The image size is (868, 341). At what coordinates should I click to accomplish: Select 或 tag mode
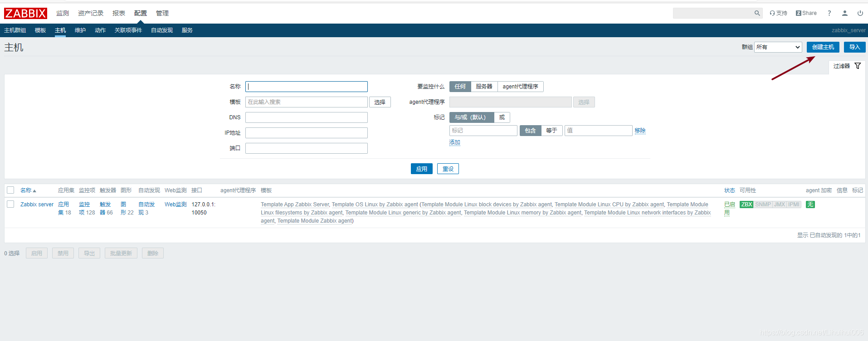pyautogui.click(x=502, y=117)
